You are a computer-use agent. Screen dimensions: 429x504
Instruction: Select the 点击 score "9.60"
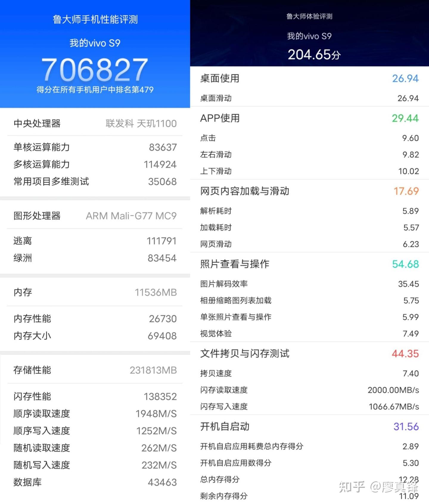point(411,138)
